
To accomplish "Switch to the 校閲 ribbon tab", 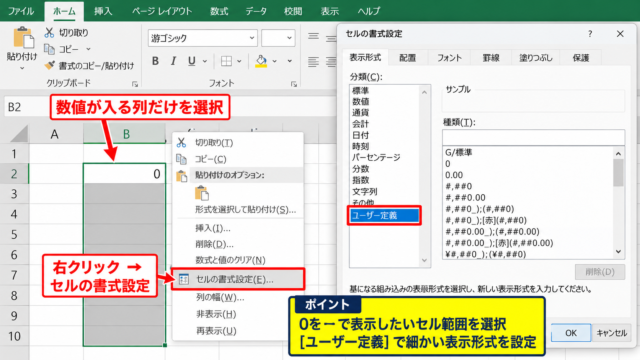I will coord(293,11).
